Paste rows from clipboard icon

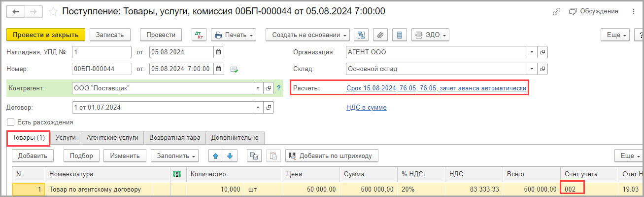(273, 156)
